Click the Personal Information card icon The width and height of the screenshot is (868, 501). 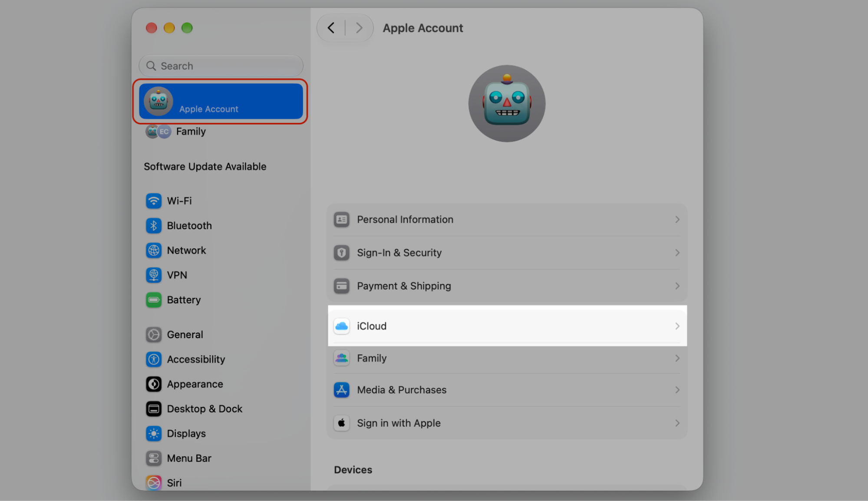342,220
